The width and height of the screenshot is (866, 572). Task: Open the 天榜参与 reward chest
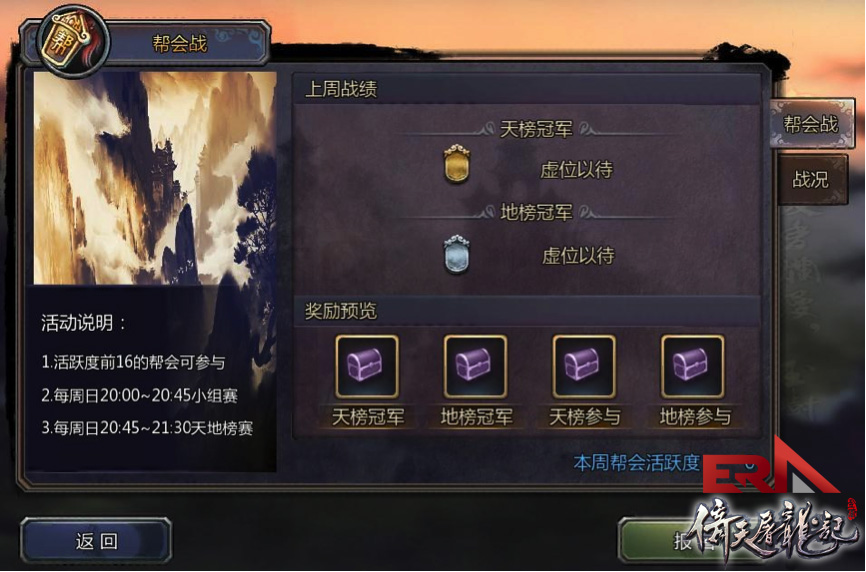(x=584, y=367)
